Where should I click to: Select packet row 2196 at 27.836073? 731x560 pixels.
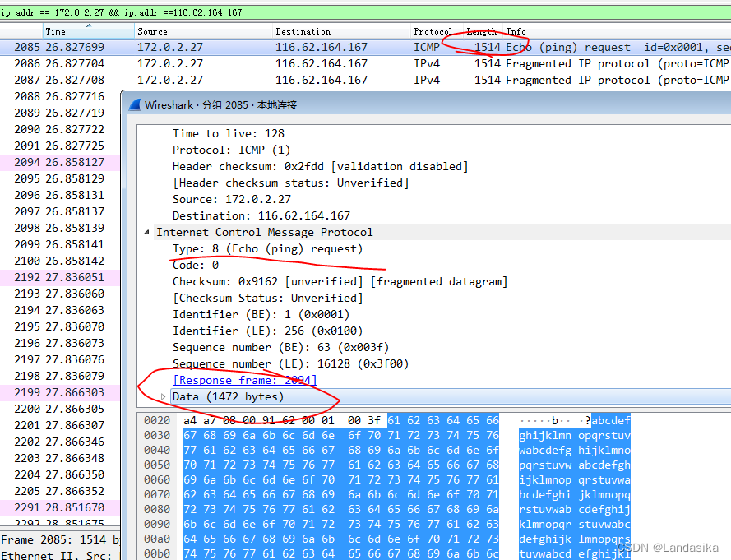pyautogui.click(x=60, y=343)
